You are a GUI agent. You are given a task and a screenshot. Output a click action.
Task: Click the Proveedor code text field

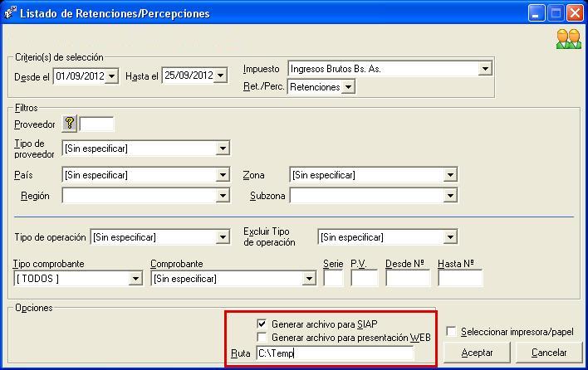tap(96, 124)
